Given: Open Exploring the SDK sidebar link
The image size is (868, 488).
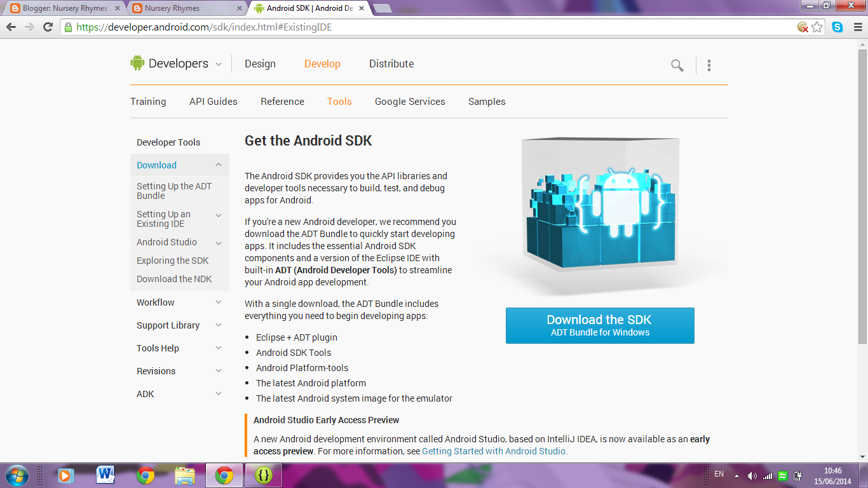Looking at the screenshot, I should [173, 261].
